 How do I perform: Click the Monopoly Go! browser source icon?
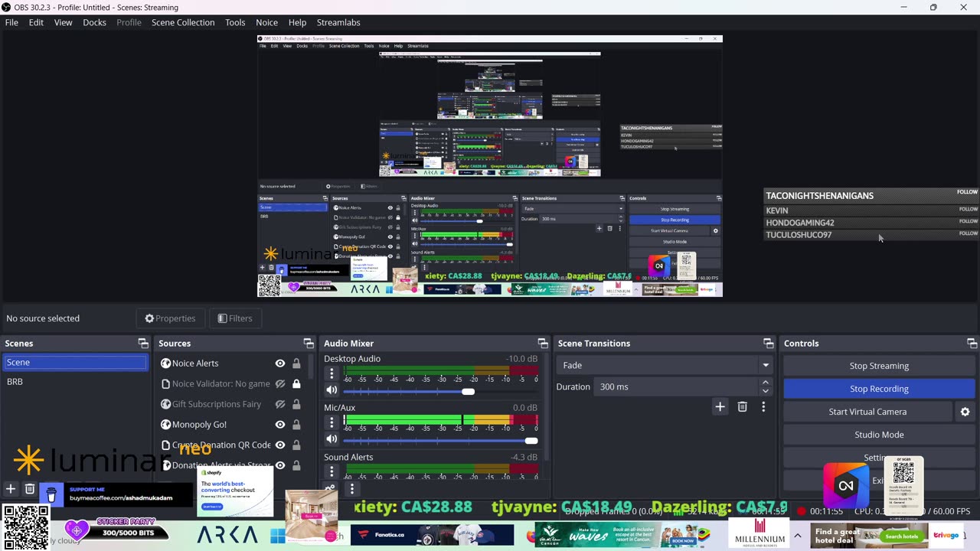tap(165, 425)
